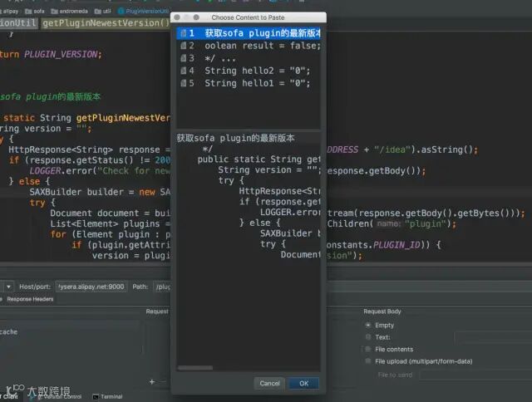The height and width of the screenshot is (402, 532).
Task: Choose File upload (multipart/form-data) option
Action: [368, 361]
